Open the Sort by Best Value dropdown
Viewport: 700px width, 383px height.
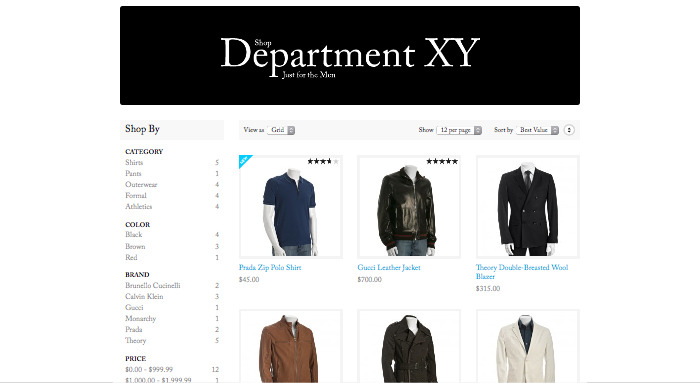click(537, 130)
